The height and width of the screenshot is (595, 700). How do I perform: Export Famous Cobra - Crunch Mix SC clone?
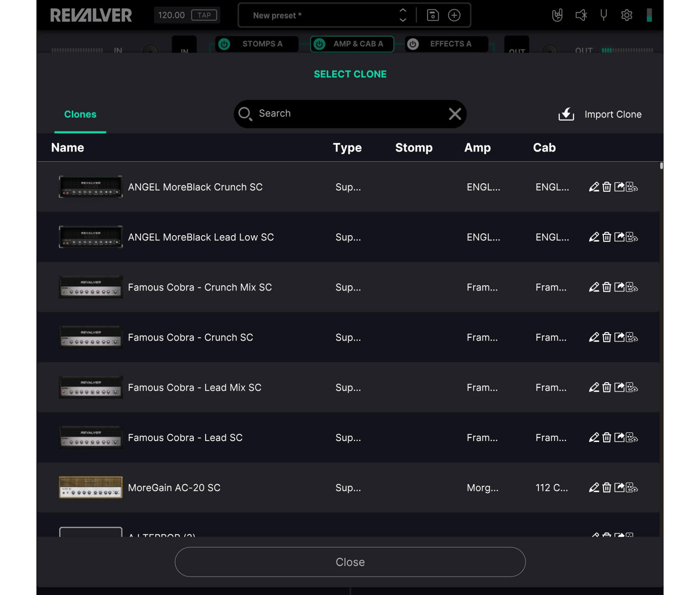point(619,287)
